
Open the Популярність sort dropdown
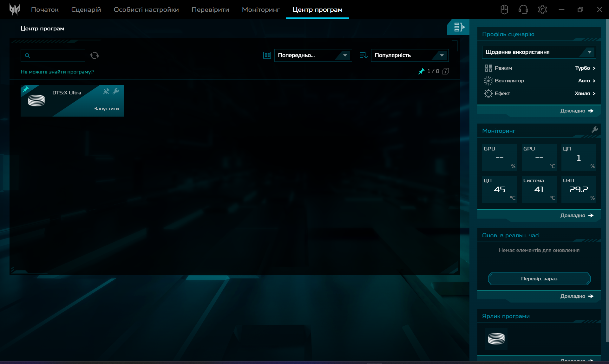tap(409, 55)
